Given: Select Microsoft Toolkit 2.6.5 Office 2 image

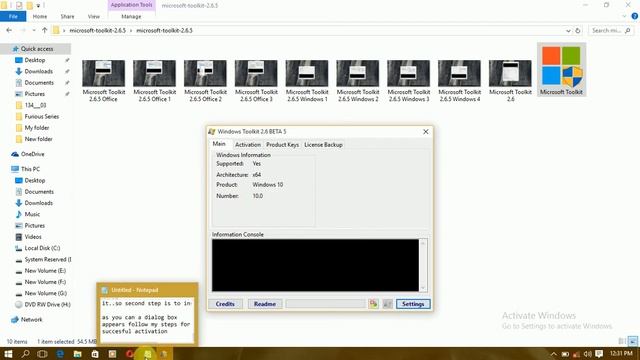Looking at the screenshot, I should click(x=205, y=81).
